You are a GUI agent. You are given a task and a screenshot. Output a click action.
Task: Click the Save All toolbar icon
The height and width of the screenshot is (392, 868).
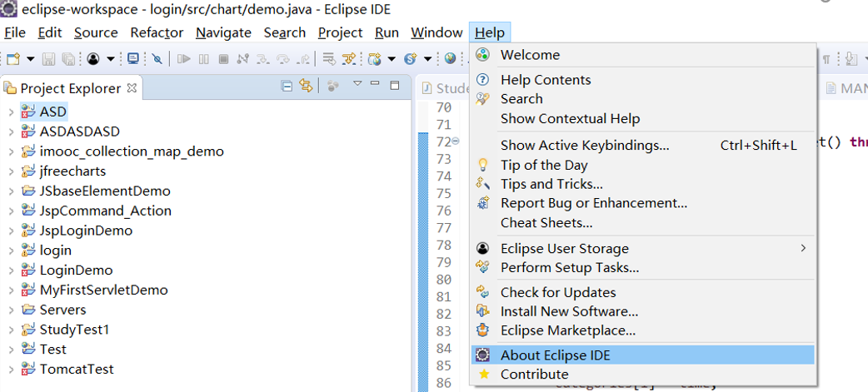pos(68,58)
